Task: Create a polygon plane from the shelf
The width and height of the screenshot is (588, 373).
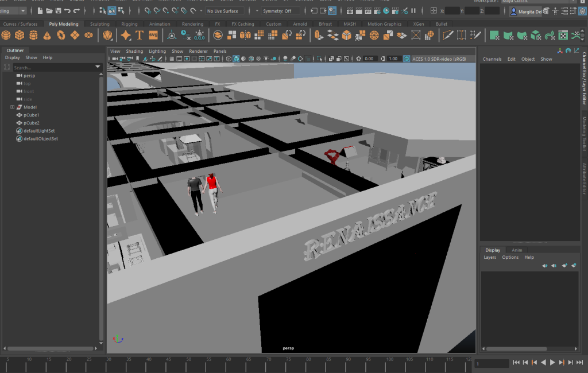Action: point(75,35)
